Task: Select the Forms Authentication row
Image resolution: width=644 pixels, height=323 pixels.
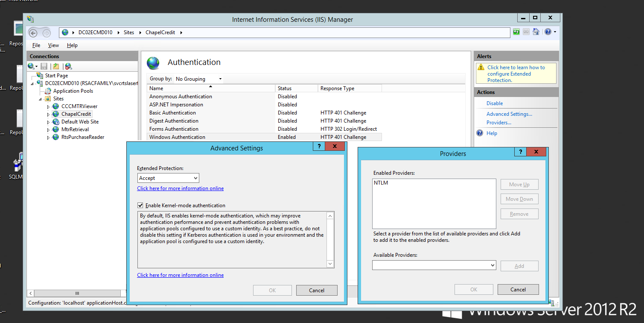Action: pyautogui.click(x=264, y=129)
